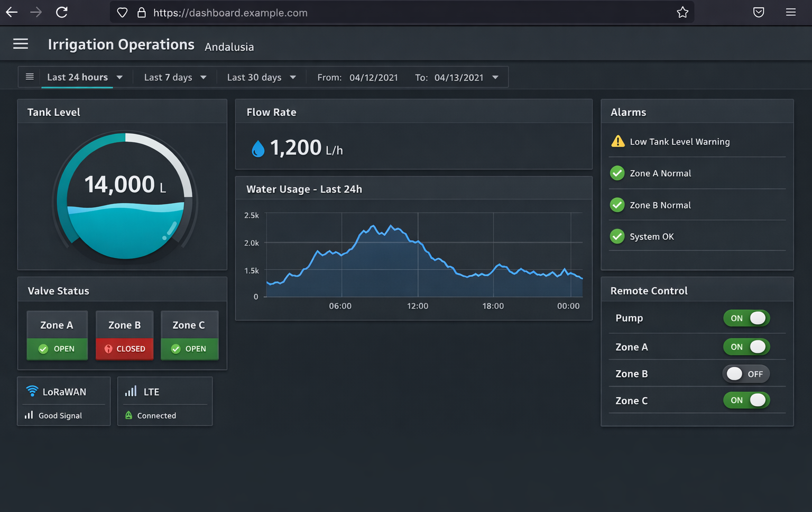Click the Zone B CLOSED valve button
This screenshot has height=512, width=812.
[x=125, y=349]
